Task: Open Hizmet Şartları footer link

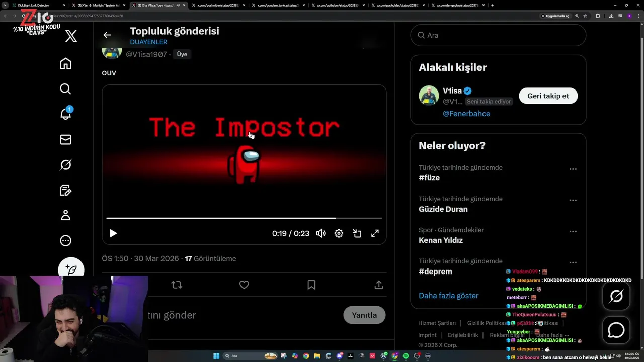Action: [437, 323]
